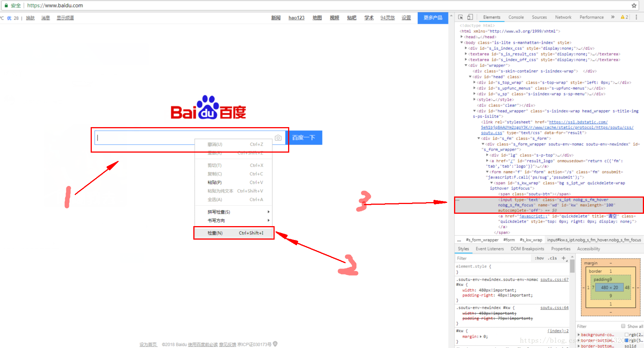Check the Show all checkbox
This screenshot has height=348, width=644.
pyautogui.click(x=623, y=326)
